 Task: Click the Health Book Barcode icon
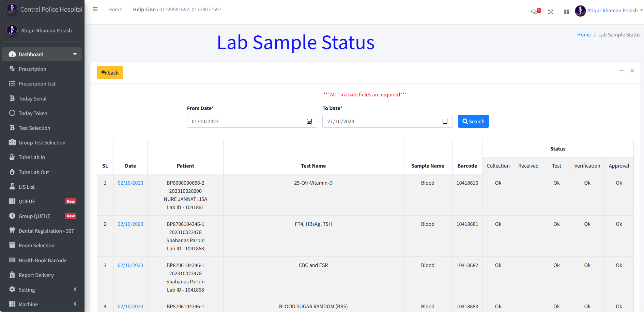pos(12,260)
